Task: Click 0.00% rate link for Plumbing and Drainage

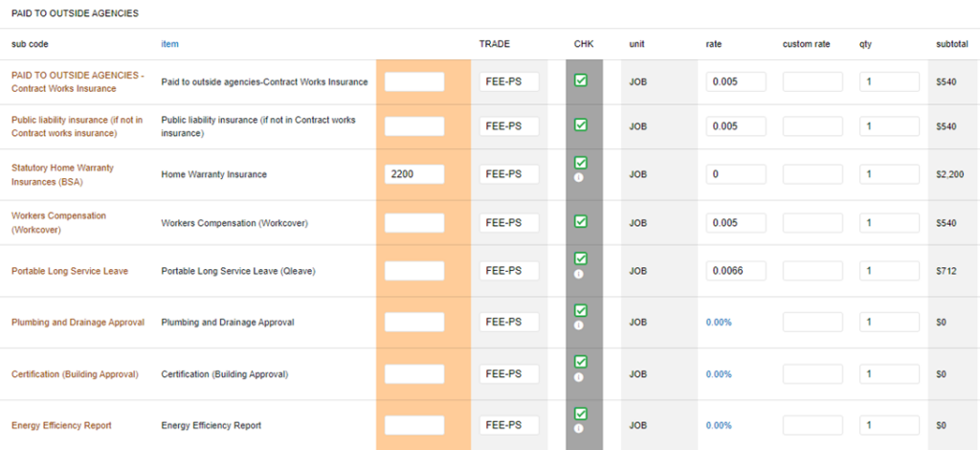Action: (x=719, y=323)
